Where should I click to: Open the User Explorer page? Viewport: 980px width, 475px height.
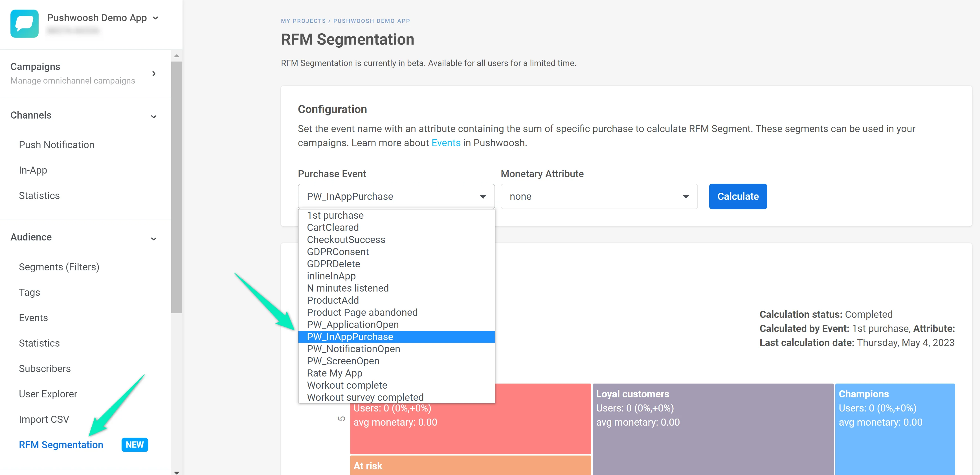[x=48, y=393]
